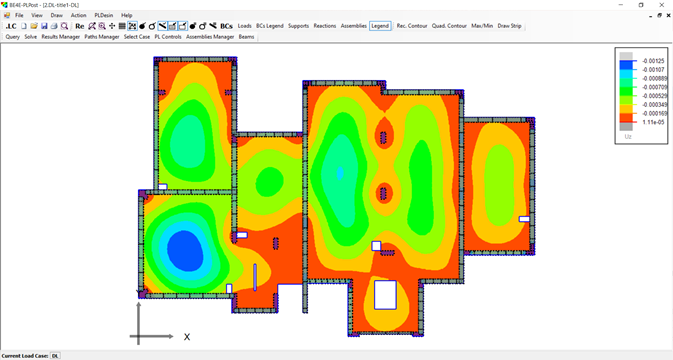Create a new file with blank page icon
Screen dimensions: 673x360
pyautogui.click(x=24, y=26)
